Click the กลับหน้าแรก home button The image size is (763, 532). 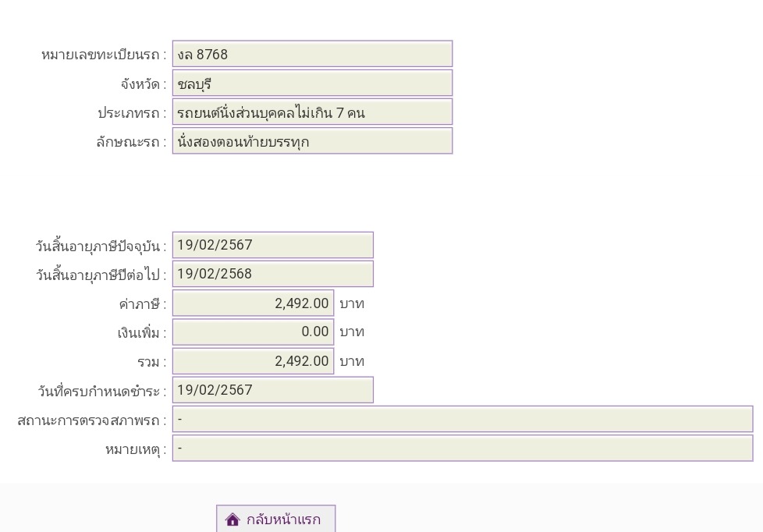[275, 519]
